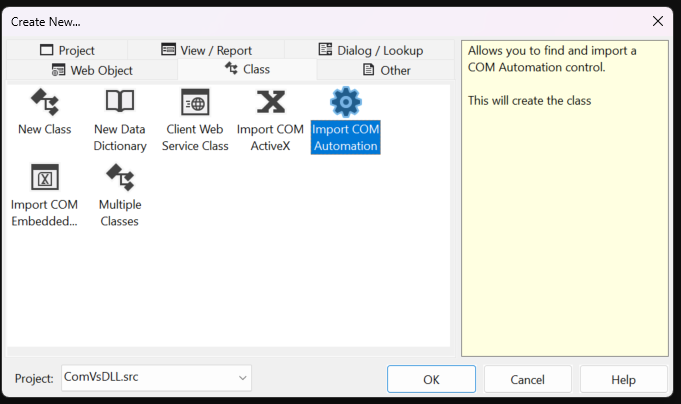
Task: Click the Create New title bar
Action: [x=300, y=21]
